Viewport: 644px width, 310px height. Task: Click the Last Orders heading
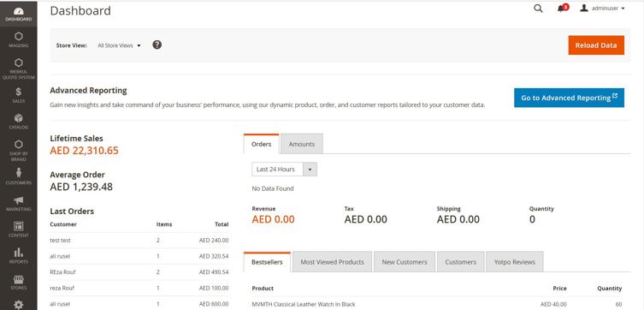pos(72,212)
